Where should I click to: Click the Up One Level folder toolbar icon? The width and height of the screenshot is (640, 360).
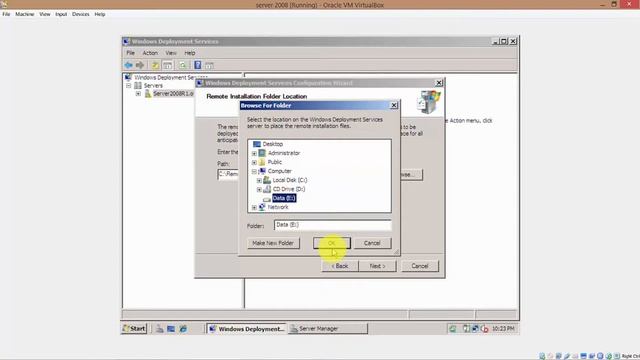pos(155,65)
